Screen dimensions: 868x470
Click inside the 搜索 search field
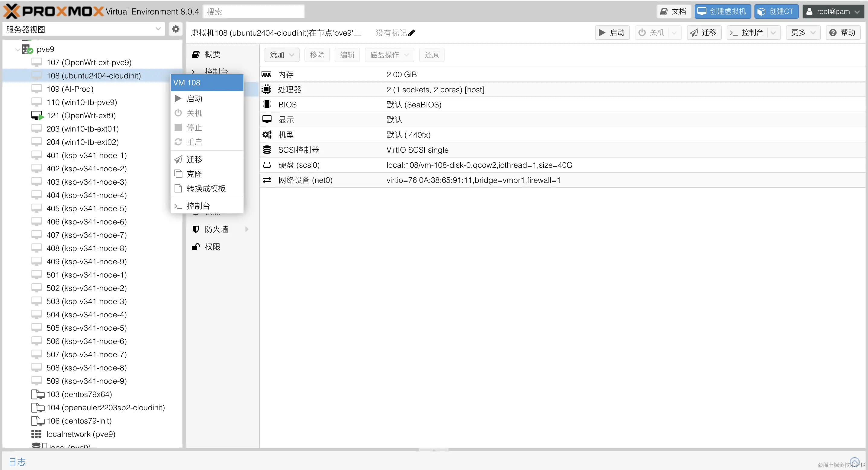pyautogui.click(x=253, y=11)
